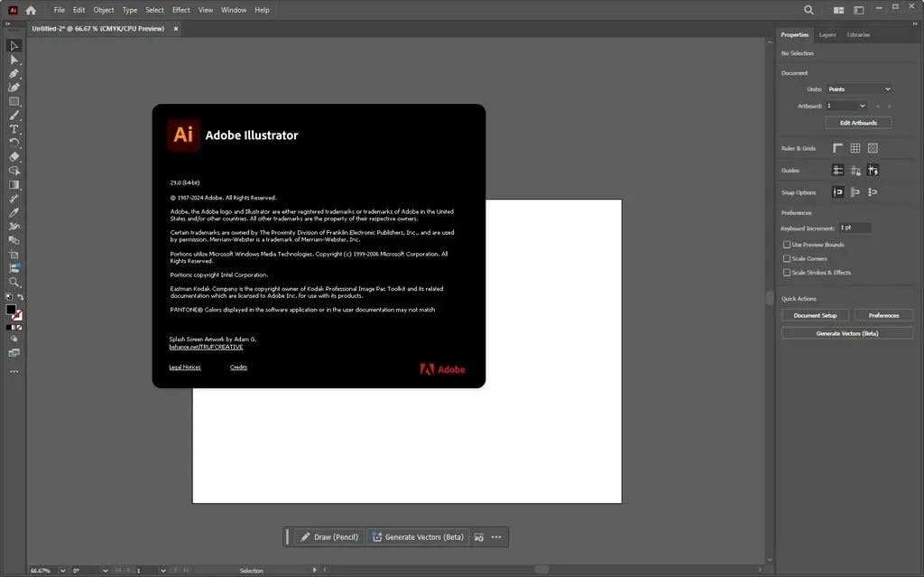The height and width of the screenshot is (577, 924).
Task: Enable Scale Strokes & Effects checkbox
Action: click(787, 273)
